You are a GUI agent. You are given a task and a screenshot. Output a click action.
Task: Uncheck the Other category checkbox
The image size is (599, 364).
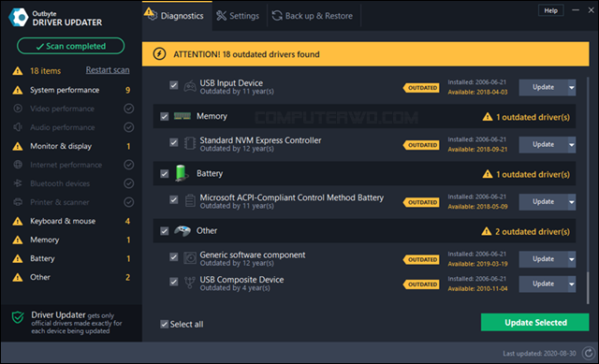[x=165, y=231]
